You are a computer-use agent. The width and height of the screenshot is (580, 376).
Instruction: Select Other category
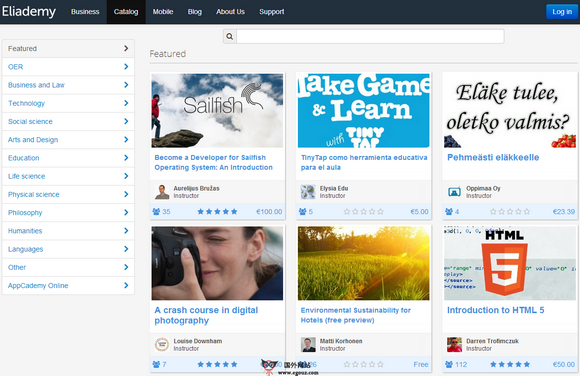click(68, 267)
